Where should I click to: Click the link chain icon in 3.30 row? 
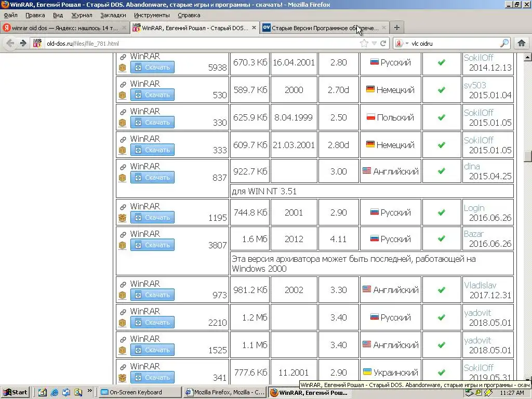pos(123,284)
